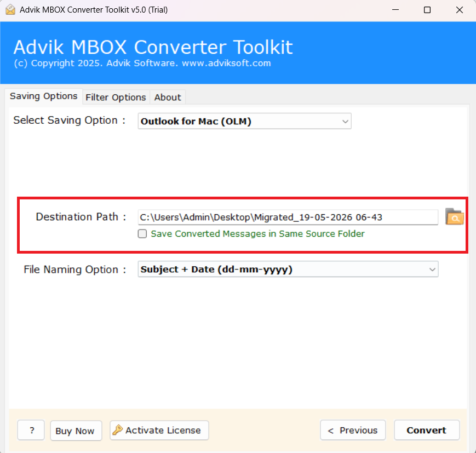Enable Save Converted Messages in Same Source Folder
476x453 pixels.
tap(142, 234)
